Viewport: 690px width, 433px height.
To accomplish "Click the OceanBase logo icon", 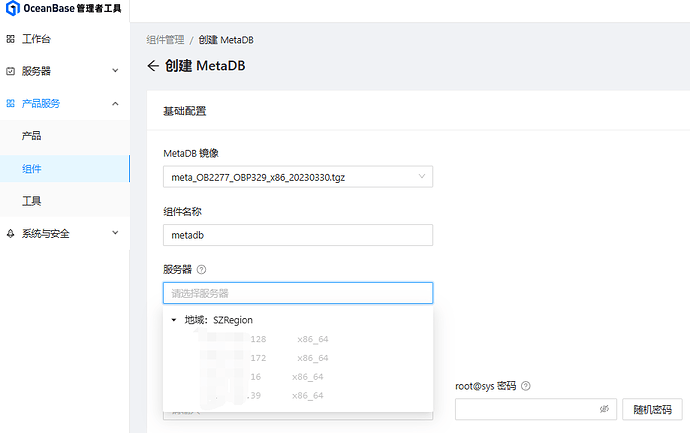I will [x=13, y=8].
